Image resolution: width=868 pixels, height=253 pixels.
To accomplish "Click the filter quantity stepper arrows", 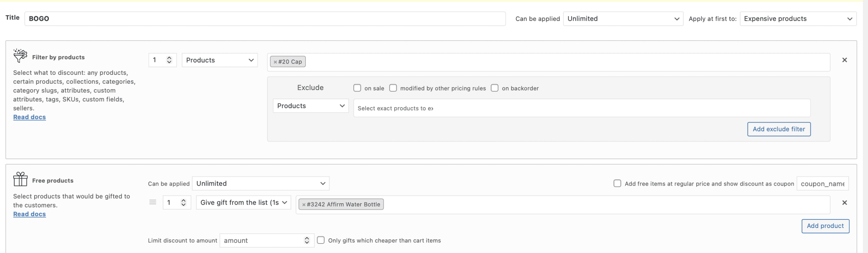I will pyautogui.click(x=169, y=60).
